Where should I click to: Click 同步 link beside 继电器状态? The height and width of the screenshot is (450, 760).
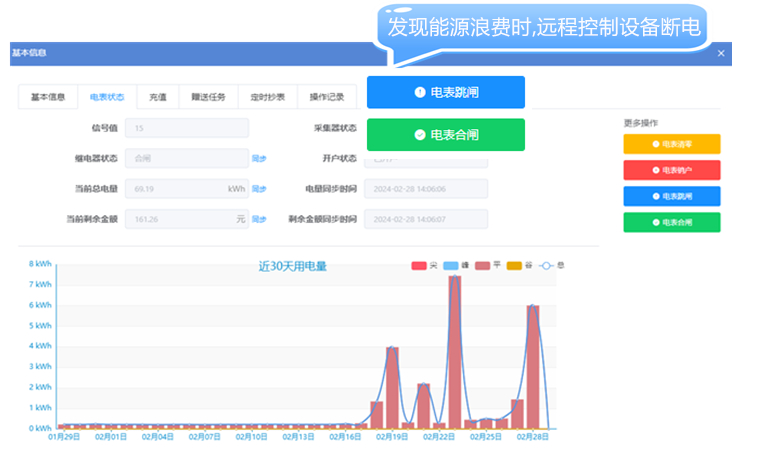point(258,158)
